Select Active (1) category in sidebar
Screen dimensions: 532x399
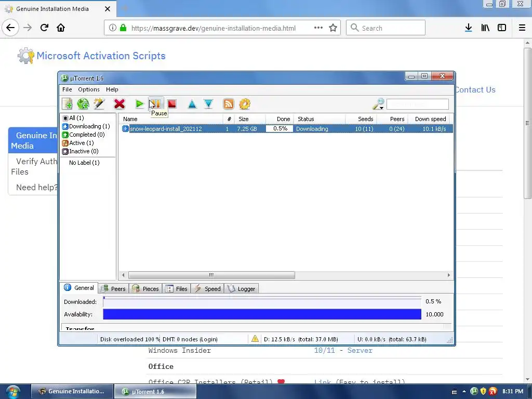coord(78,143)
